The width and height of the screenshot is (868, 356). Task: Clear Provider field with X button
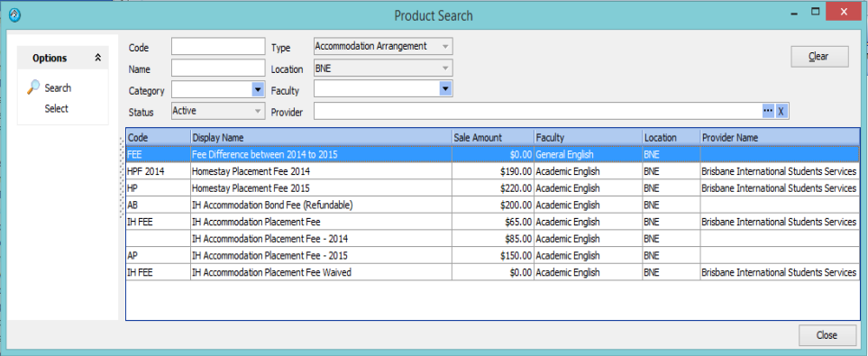coord(781,111)
